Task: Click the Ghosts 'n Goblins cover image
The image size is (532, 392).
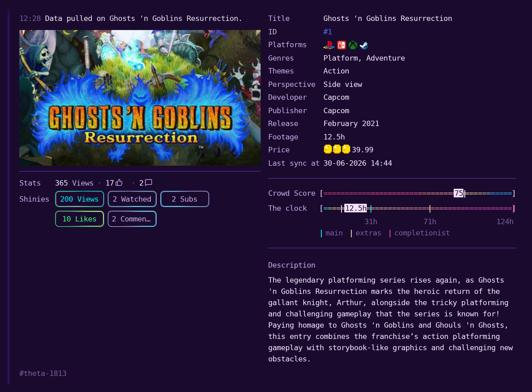Action: click(x=140, y=98)
